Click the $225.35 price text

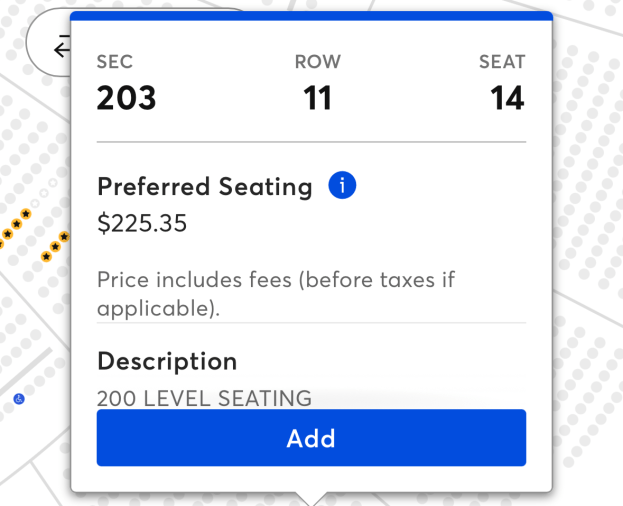tap(142, 223)
